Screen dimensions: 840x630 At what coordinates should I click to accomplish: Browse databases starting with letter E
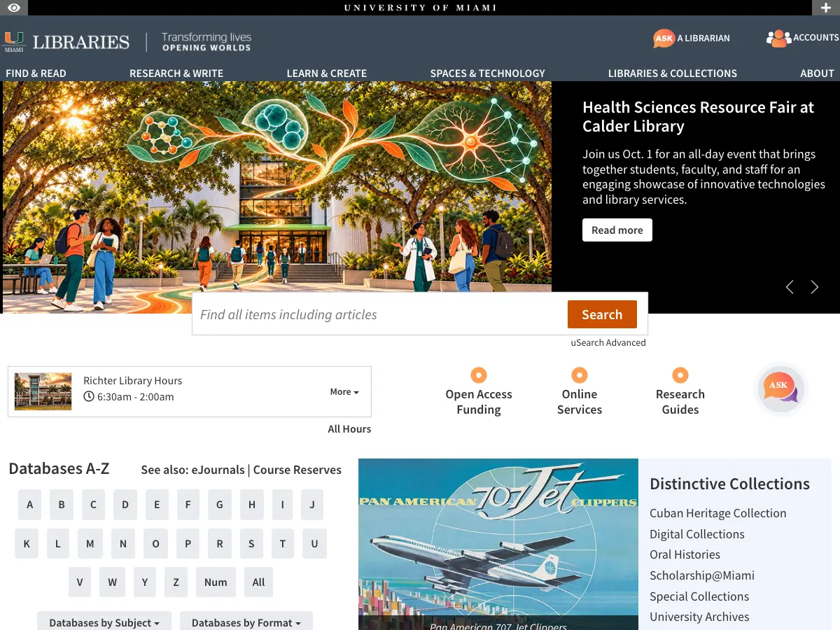[157, 505]
